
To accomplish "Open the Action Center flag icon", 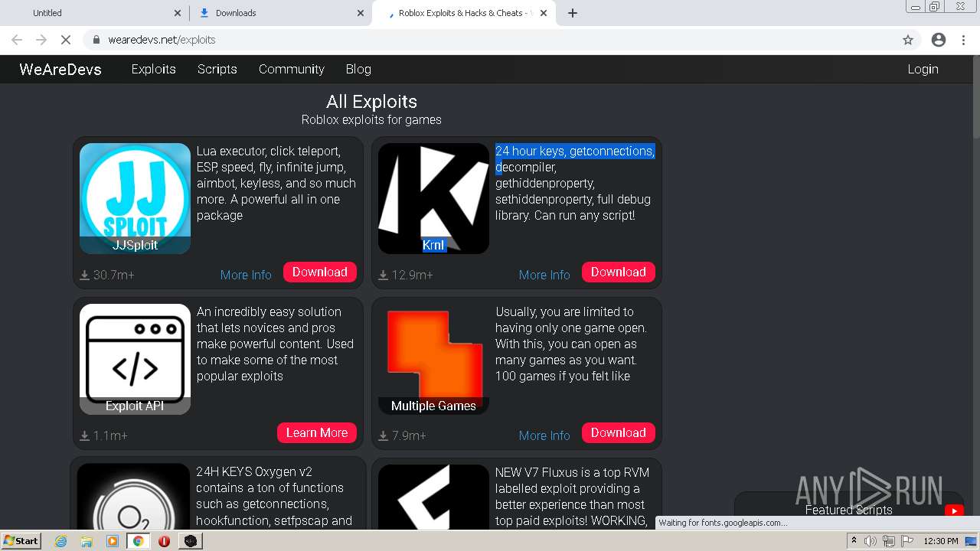I will click(907, 541).
